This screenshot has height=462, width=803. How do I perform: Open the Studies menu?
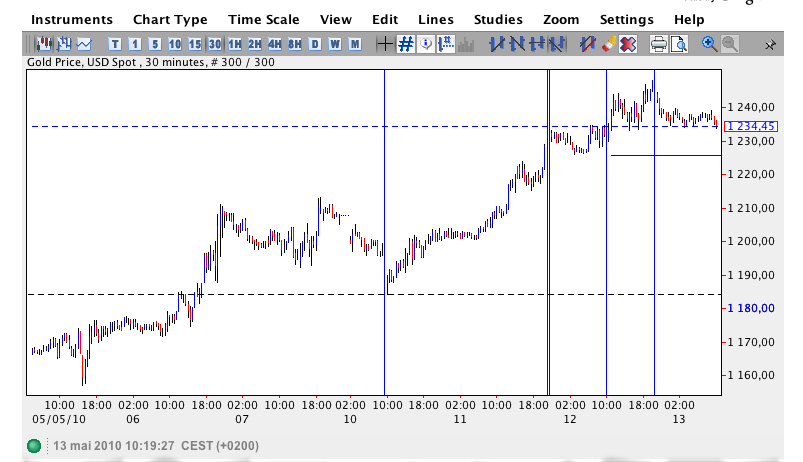[498, 19]
